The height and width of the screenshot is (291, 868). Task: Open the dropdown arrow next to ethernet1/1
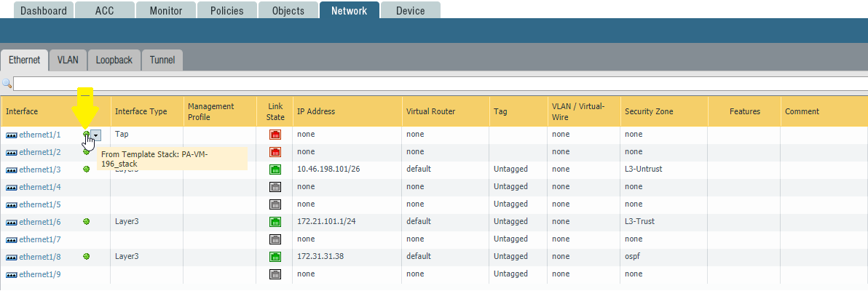(x=96, y=135)
